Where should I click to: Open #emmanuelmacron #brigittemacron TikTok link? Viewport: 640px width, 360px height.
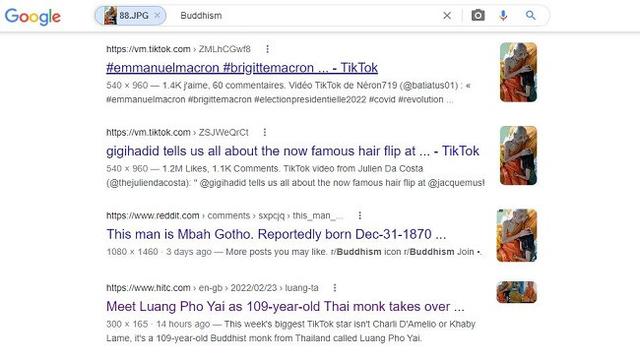[x=242, y=68]
